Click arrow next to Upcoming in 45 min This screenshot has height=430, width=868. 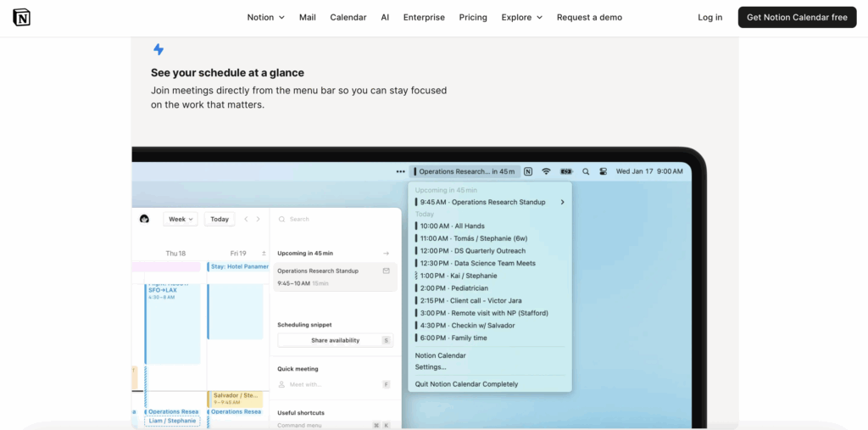coord(386,254)
